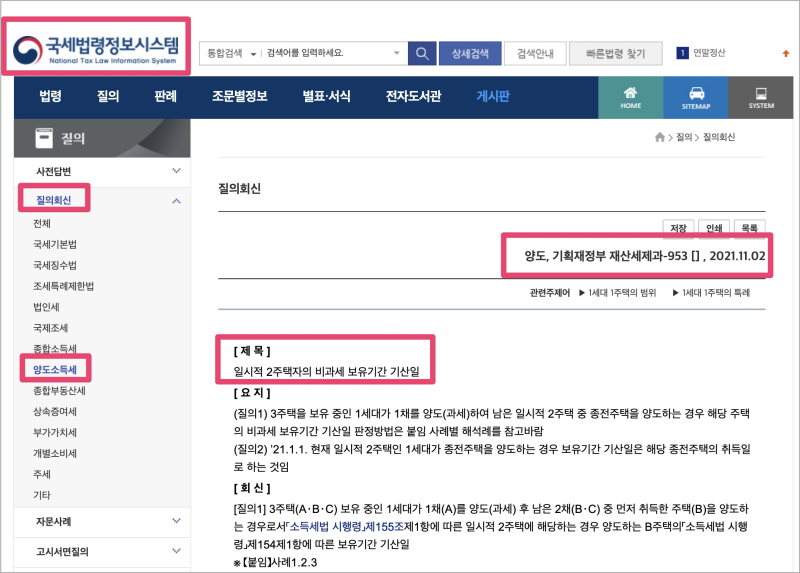Open the 법령 main menu
This screenshot has width=800, height=573.
coord(50,97)
